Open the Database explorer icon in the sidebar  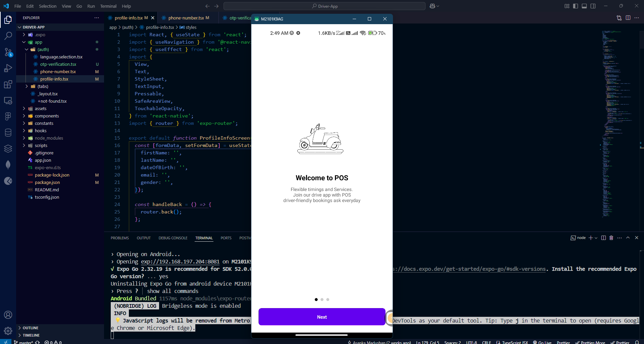click(x=8, y=132)
